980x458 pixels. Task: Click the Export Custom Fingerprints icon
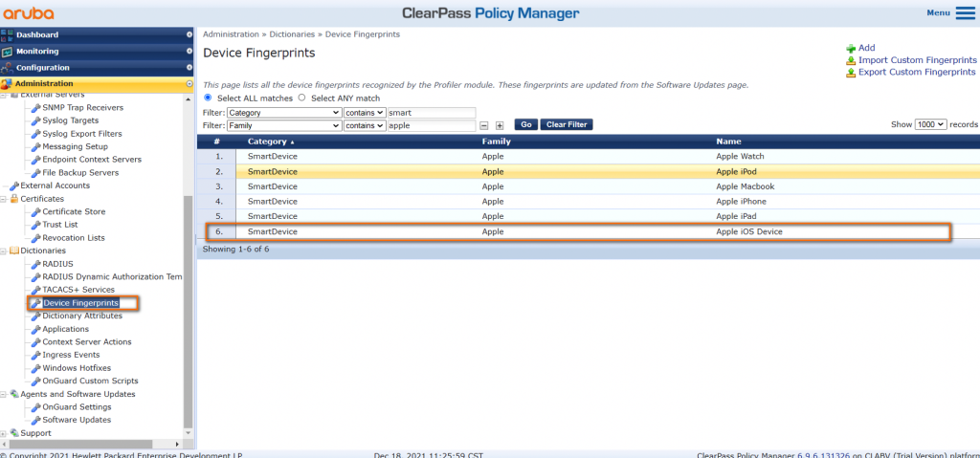(x=851, y=73)
